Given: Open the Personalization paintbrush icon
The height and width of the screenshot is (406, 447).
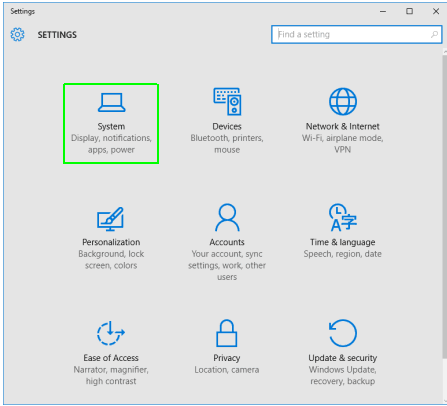Looking at the screenshot, I should [111, 219].
